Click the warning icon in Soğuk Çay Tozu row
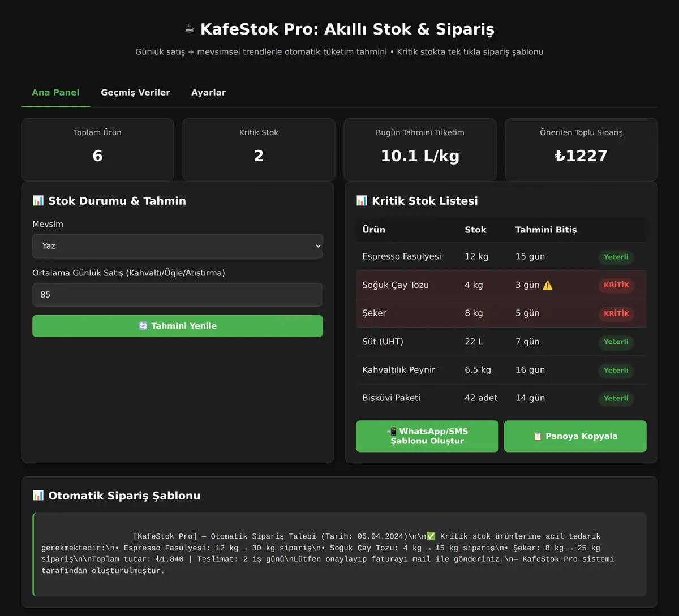Image resolution: width=679 pixels, height=616 pixels. (548, 285)
